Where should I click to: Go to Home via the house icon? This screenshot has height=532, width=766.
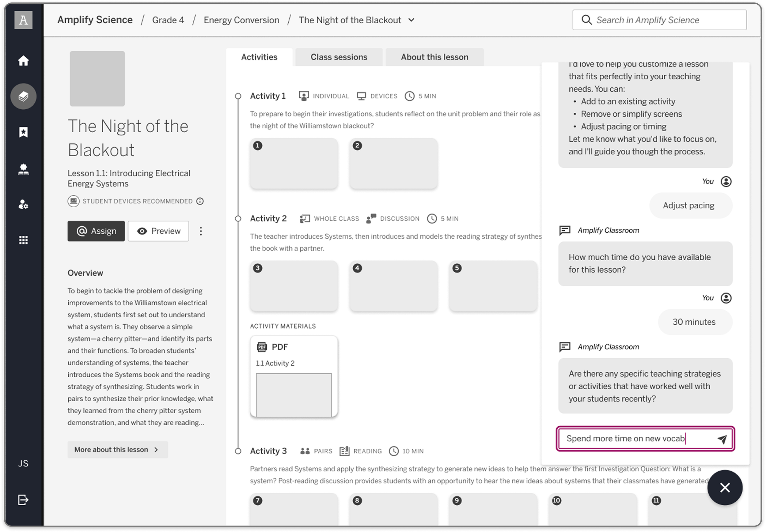click(23, 61)
